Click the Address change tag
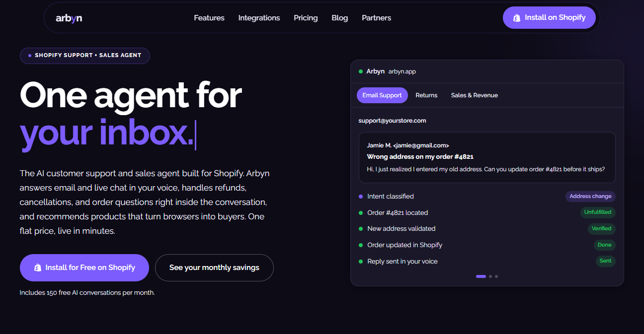This screenshot has width=644, height=334. 590,197
